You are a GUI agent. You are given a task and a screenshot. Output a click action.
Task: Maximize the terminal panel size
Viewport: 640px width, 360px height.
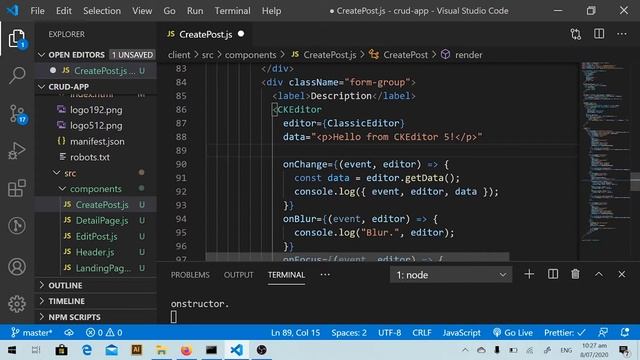pyautogui.click(x=598, y=274)
